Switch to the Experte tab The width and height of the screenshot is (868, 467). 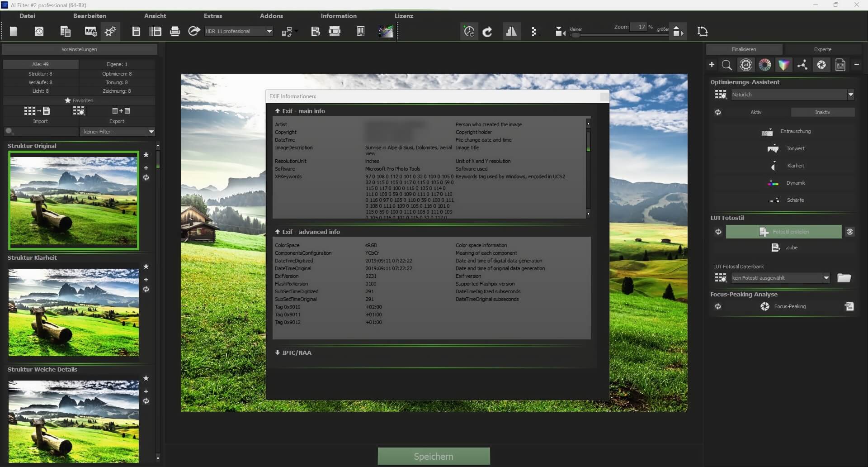click(x=823, y=49)
